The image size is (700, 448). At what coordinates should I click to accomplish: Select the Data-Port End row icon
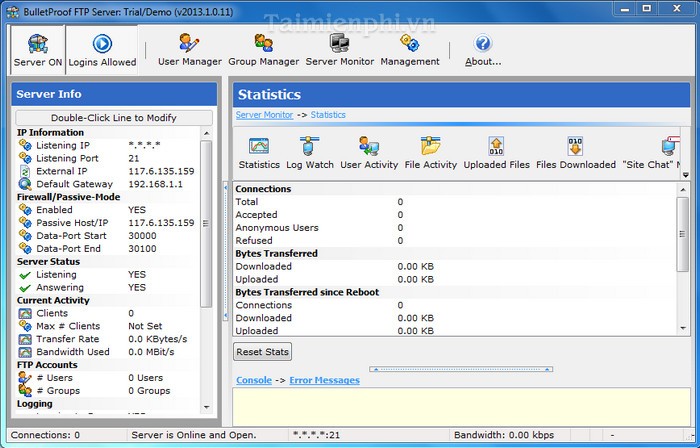coord(25,249)
